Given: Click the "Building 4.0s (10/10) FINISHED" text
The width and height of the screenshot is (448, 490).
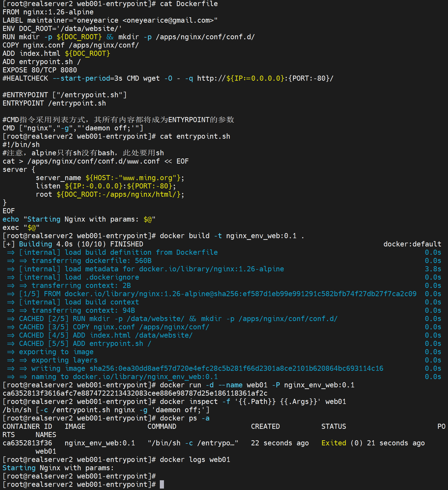Looking at the screenshot, I should click(x=81, y=244).
